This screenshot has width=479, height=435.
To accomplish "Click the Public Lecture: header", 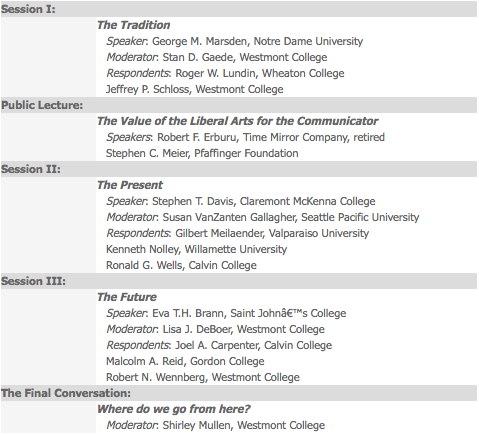I will pyautogui.click(x=239, y=105).
